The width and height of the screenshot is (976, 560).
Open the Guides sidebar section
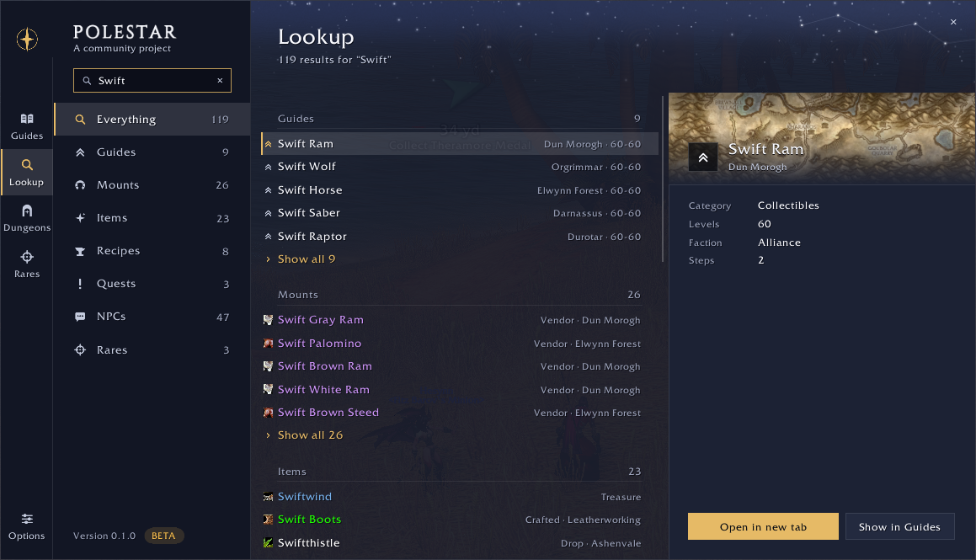pos(27,126)
